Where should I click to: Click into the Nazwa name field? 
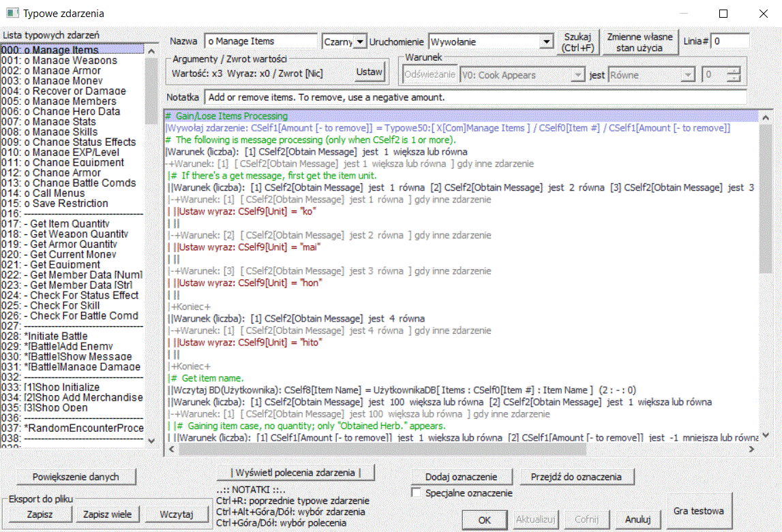[260, 42]
